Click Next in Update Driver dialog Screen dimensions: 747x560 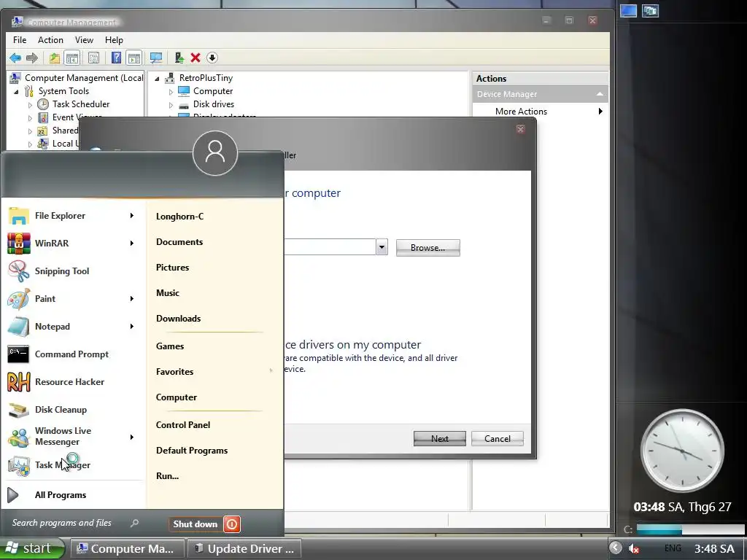440,438
